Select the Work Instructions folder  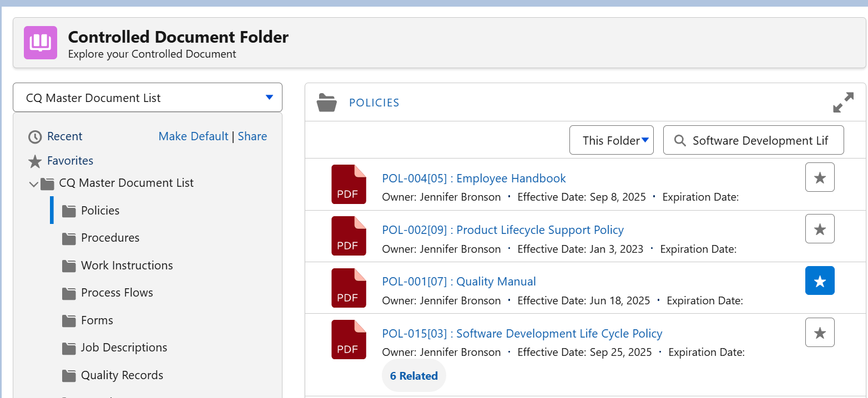(x=127, y=266)
